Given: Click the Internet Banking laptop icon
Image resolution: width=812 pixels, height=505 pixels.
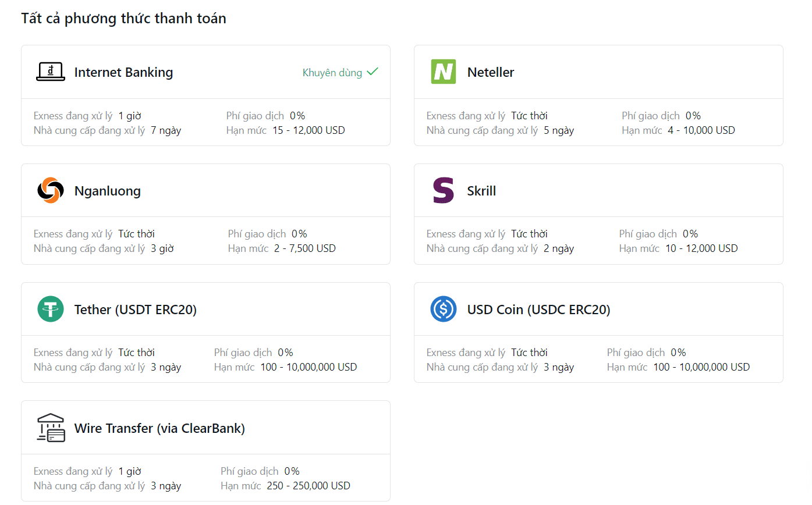Looking at the screenshot, I should click(x=51, y=72).
